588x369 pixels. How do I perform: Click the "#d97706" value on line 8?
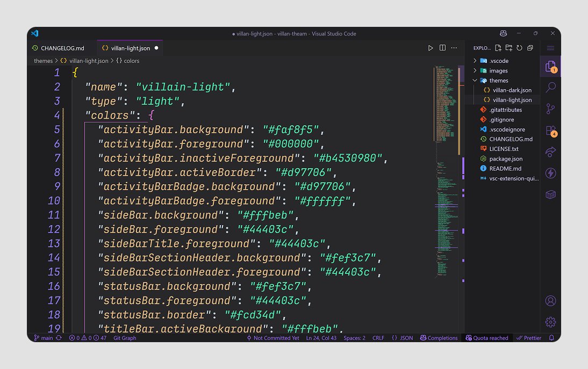click(303, 172)
